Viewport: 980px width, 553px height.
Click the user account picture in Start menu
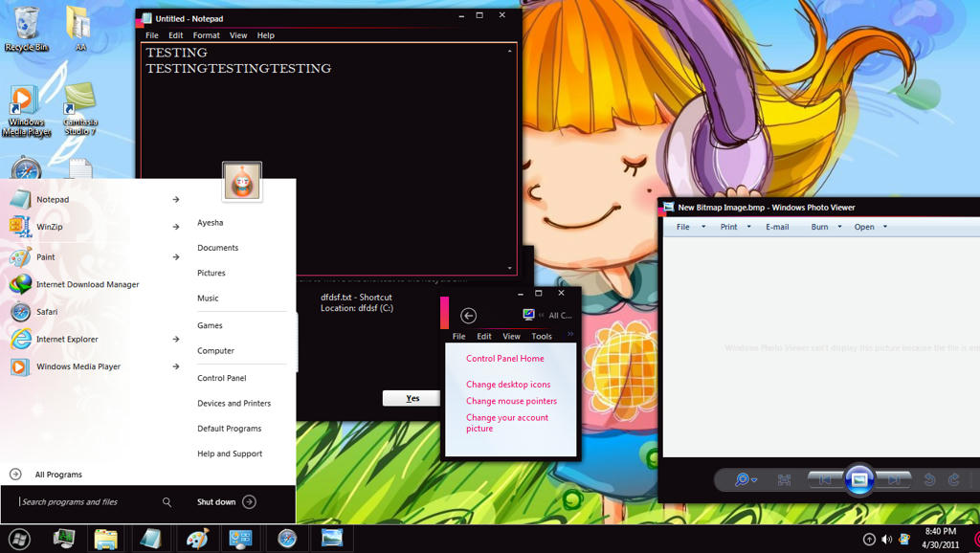(x=242, y=182)
